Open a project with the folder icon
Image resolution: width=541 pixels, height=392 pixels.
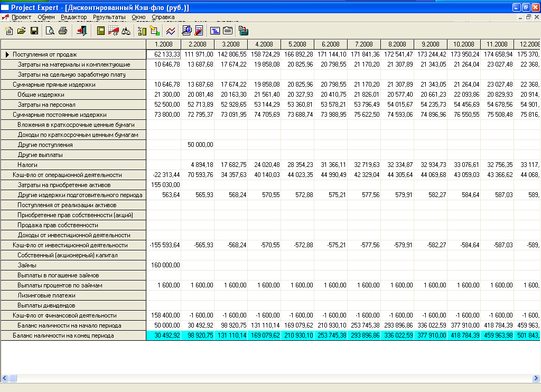coord(21,31)
